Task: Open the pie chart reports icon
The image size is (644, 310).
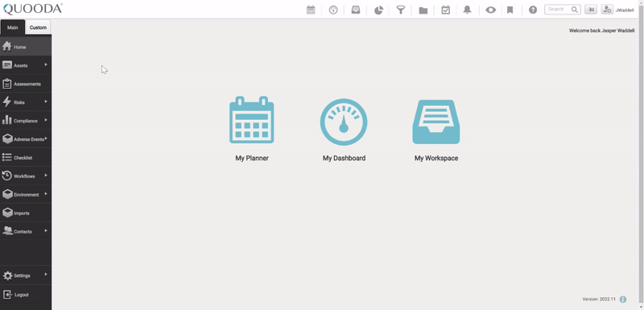Action: (x=378, y=10)
